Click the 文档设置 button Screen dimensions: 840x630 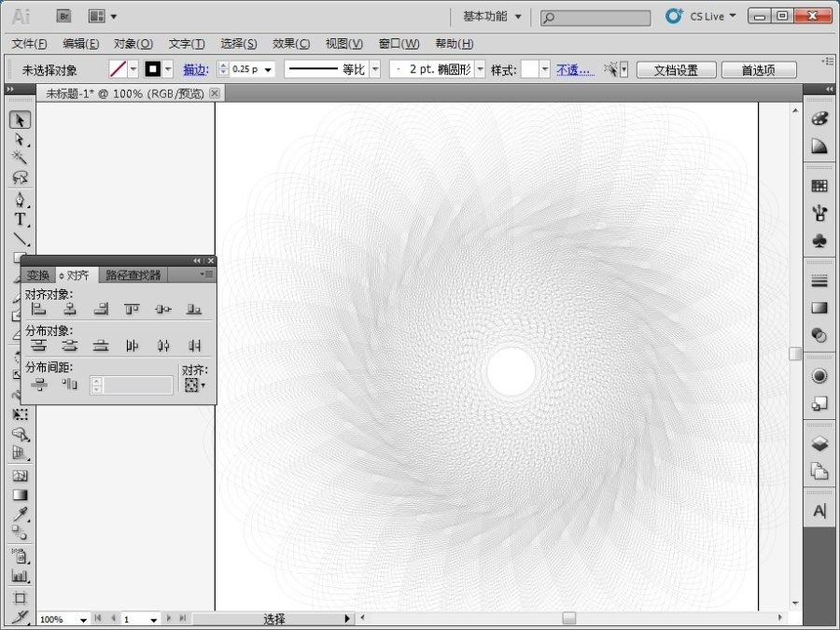click(676, 70)
